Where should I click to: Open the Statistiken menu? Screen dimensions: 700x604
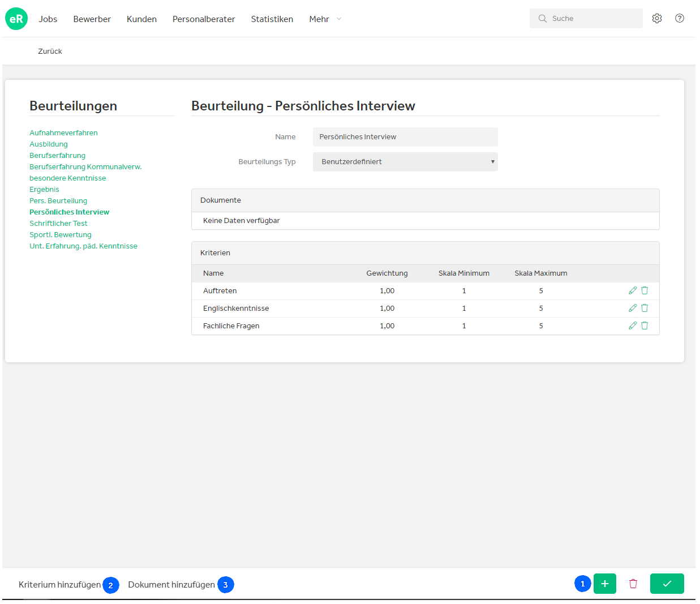point(272,19)
